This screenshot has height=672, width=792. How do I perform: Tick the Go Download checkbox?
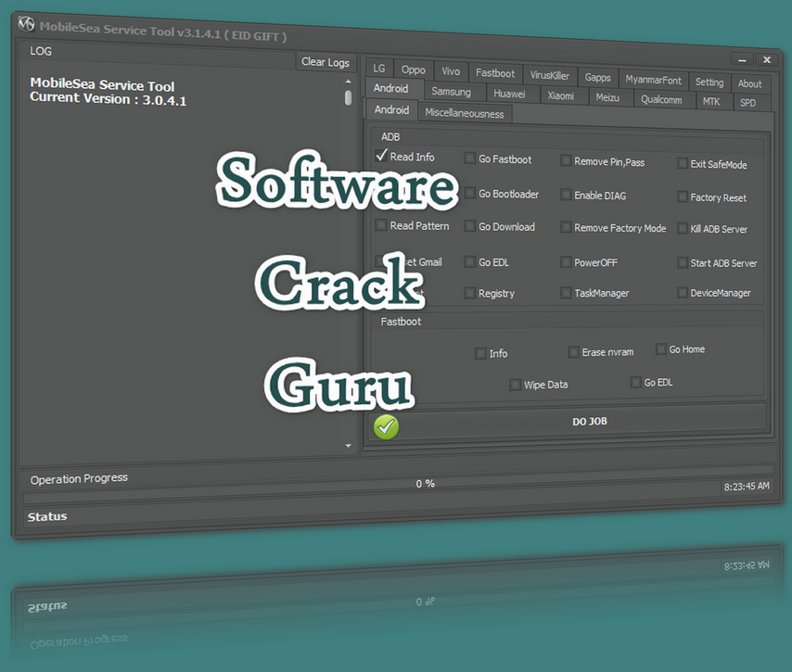tap(470, 225)
